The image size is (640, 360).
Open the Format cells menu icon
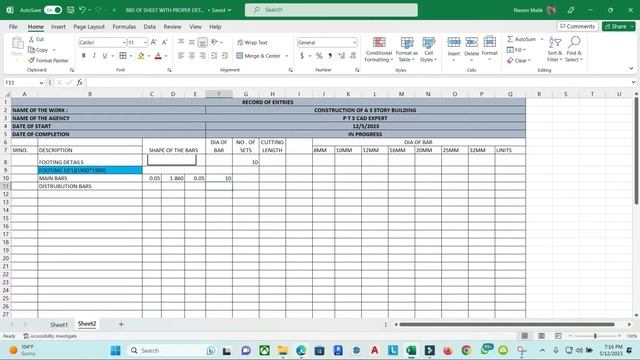tap(489, 42)
